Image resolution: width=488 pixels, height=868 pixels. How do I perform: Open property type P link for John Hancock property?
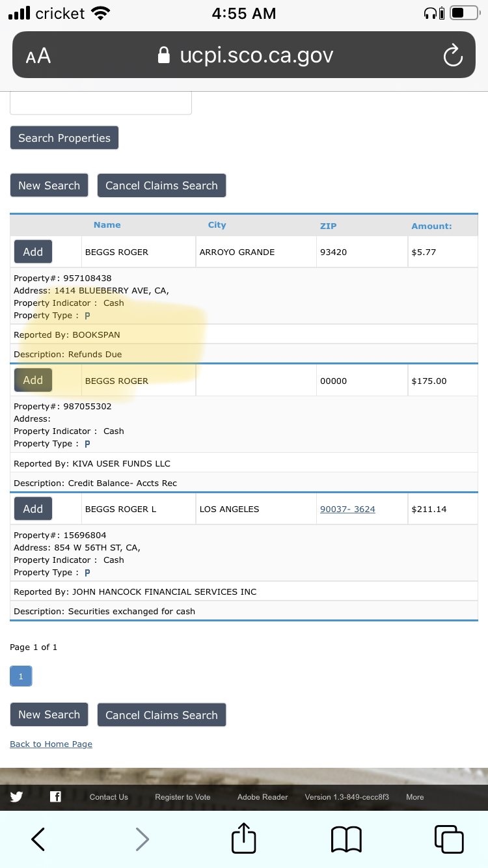87,573
